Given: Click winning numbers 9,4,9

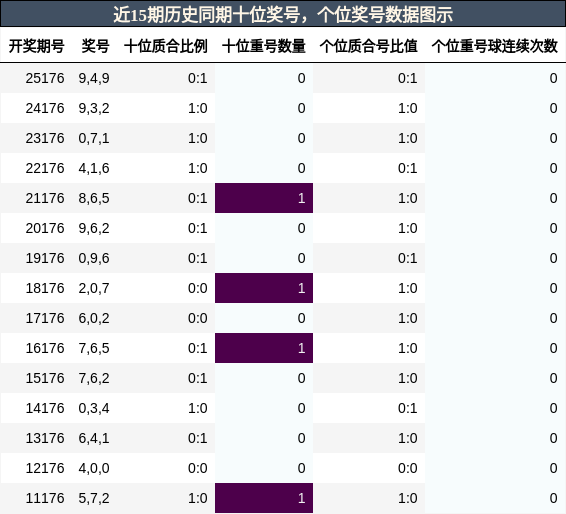Looking at the screenshot, I should click(94, 79).
